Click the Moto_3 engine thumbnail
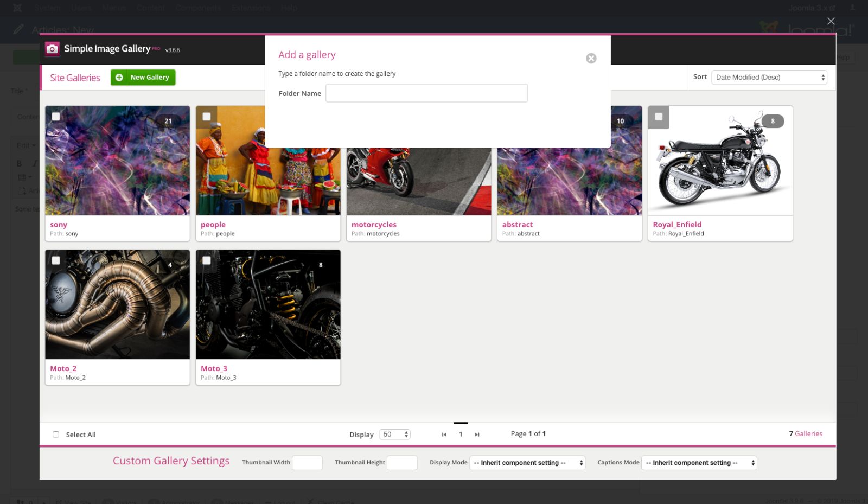 click(269, 305)
